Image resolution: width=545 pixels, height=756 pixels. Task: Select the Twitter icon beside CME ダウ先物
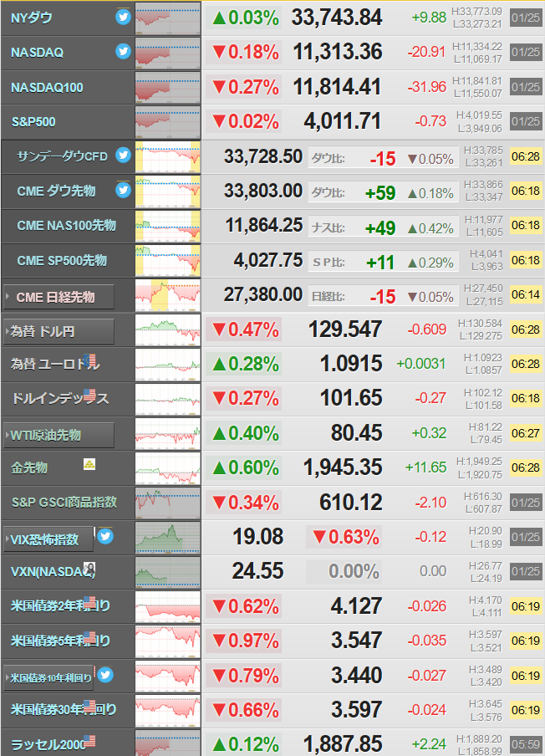coord(124,190)
